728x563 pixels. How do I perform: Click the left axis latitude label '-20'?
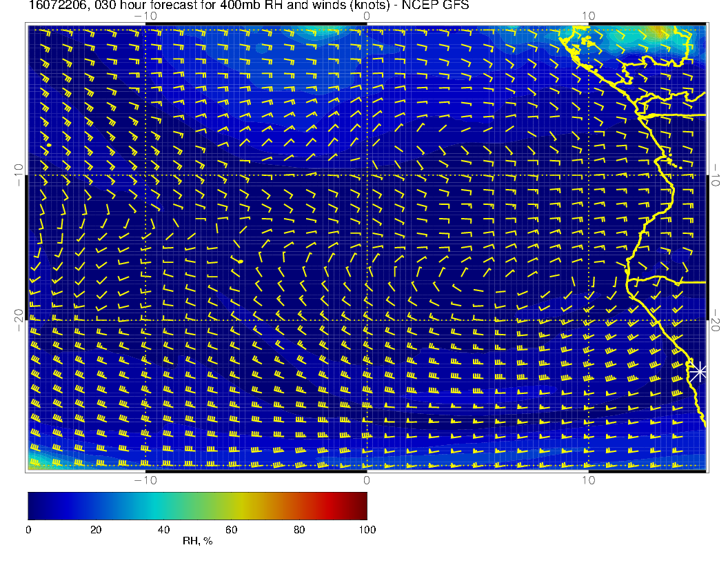coord(19,320)
